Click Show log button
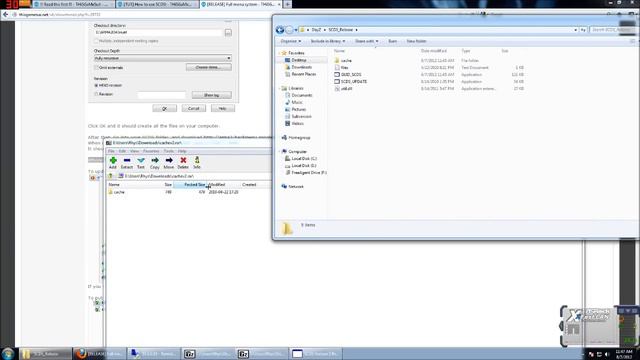640x360 pixels. pyautogui.click(x=211, y=95)
